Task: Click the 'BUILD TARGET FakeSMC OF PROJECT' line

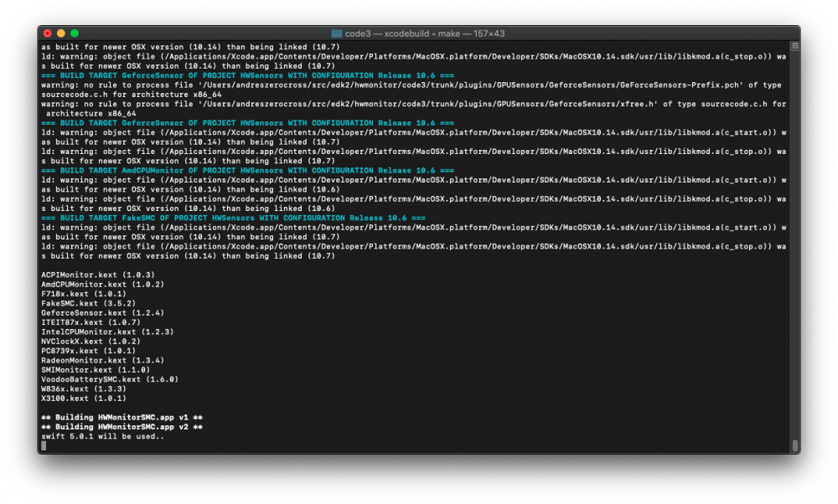Action: [233, 218]
